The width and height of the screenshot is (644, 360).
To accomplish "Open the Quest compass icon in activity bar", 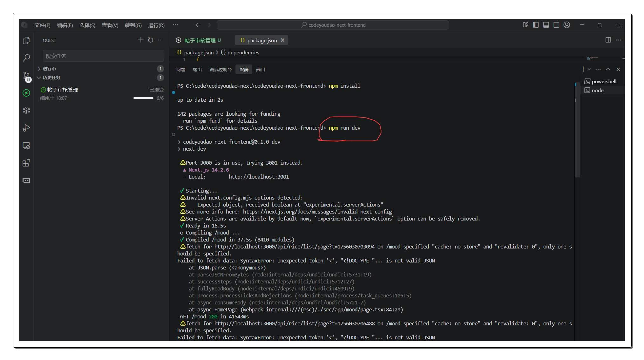I will pos(26,93).
